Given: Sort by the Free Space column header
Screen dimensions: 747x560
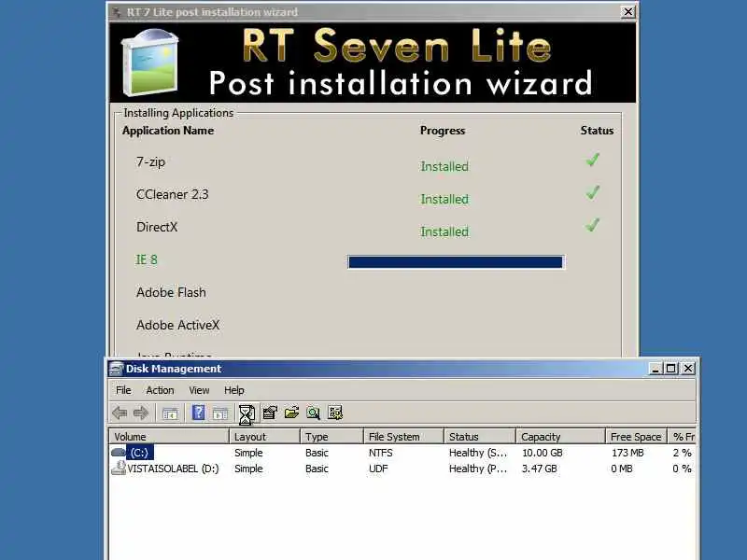Looking at the screenshot, I should click(x=636, y=437).
